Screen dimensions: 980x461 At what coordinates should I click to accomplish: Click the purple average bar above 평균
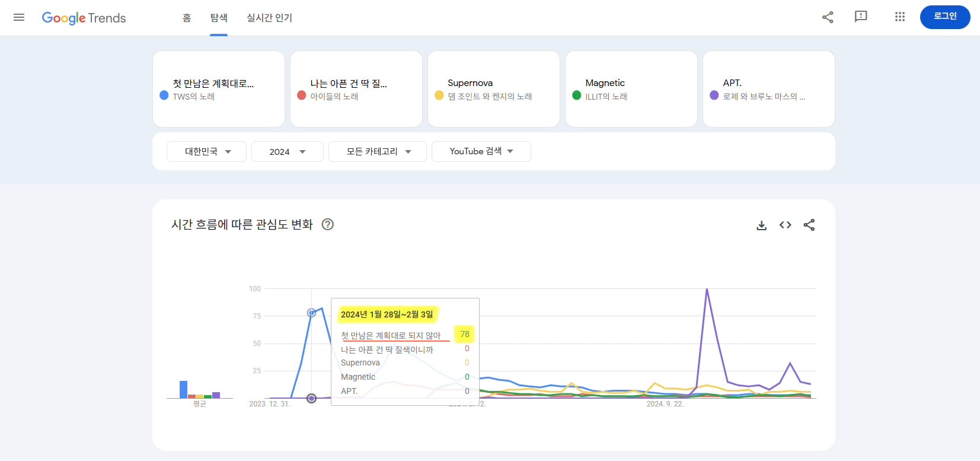(x=216, y=395)
